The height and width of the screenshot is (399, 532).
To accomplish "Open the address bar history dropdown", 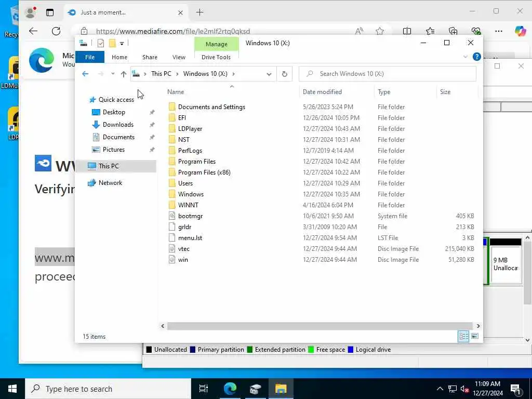I will click(x=269, y=74).
